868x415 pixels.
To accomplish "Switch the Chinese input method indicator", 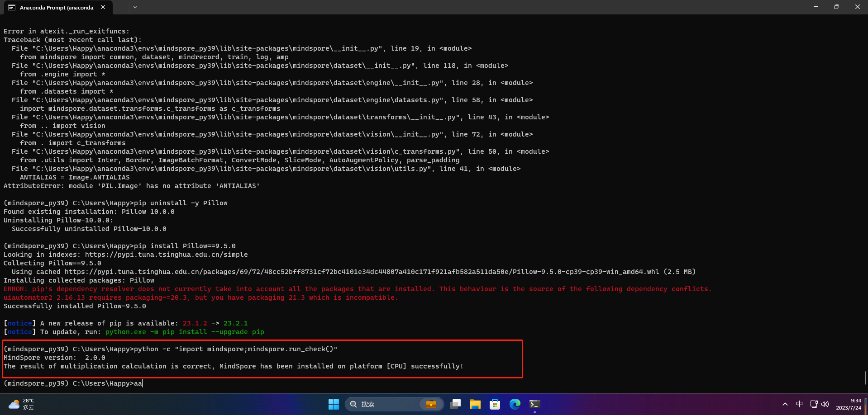I will click(800, 404).
